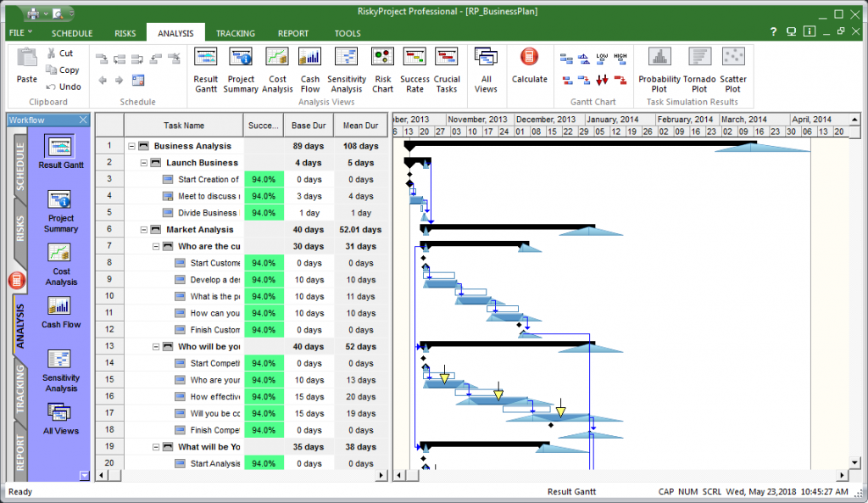Select the RISKS vertical side tab
The width and height of the screenshot is (868, 503).
coord(19,225)
